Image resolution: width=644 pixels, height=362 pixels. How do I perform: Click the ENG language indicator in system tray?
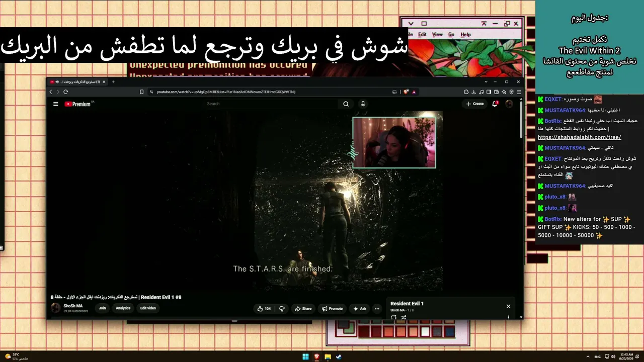[597, 357]
